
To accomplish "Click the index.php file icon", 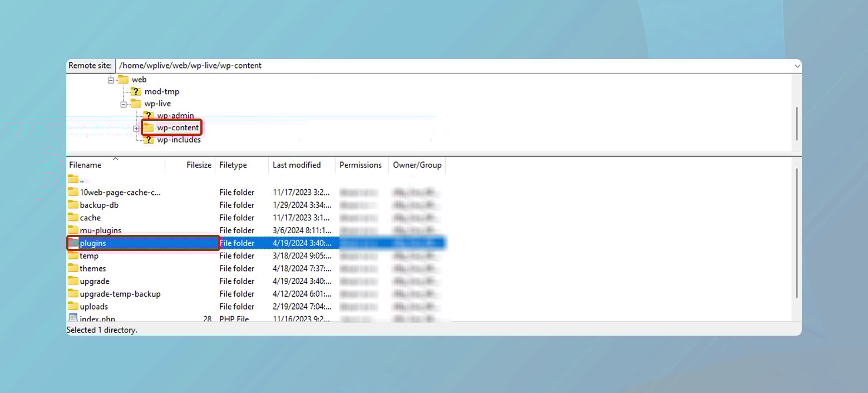I will click(x=73, y=318).
